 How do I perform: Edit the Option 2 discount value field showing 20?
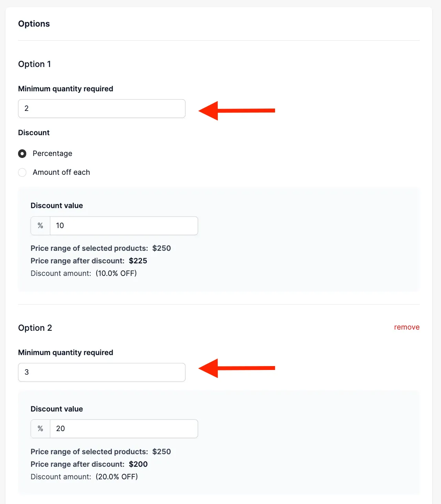(124, 429)
